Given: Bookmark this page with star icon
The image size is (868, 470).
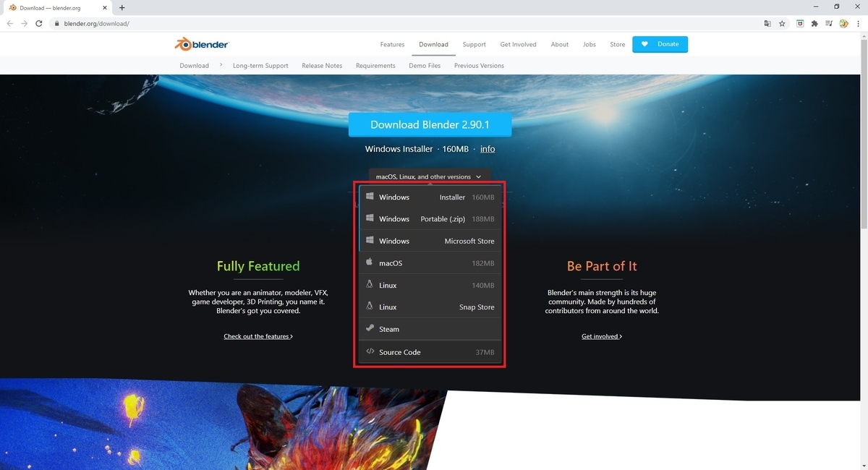Looking at the screenshot, I should pyautogui.click(x=782, y=23).
